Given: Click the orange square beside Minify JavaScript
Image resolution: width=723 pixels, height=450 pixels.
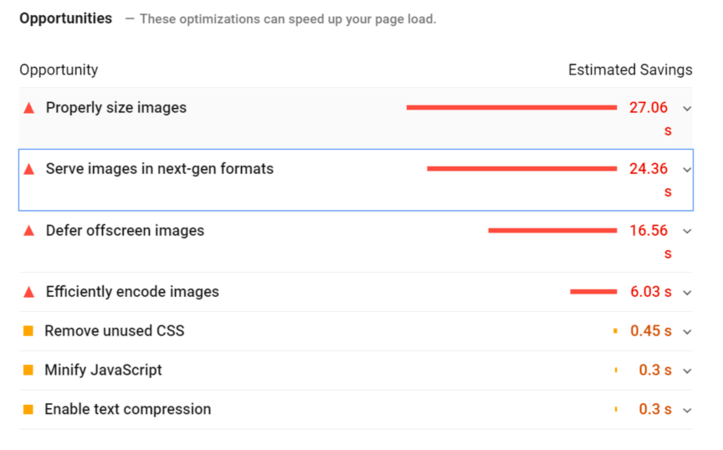Looking at the screenshot, I should tap(28, 370).
